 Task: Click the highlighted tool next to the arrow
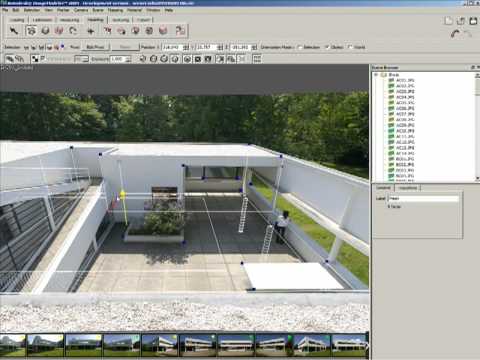[31, 31]
